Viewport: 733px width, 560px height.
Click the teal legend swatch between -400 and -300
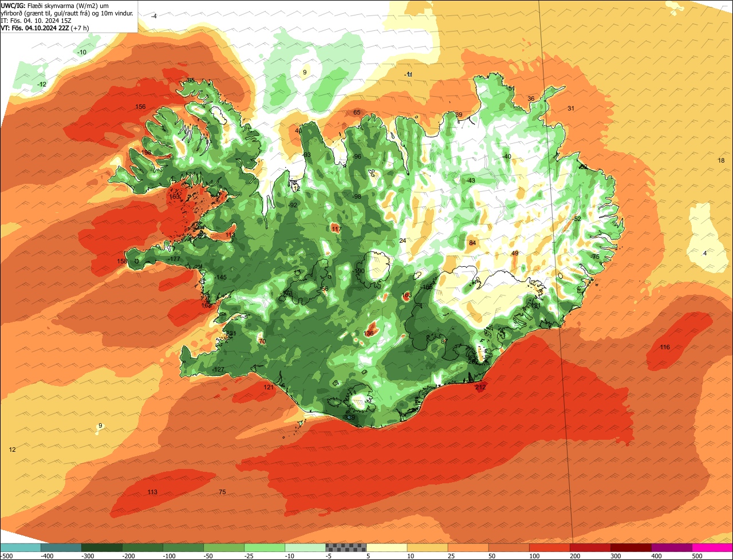point(61,547)
